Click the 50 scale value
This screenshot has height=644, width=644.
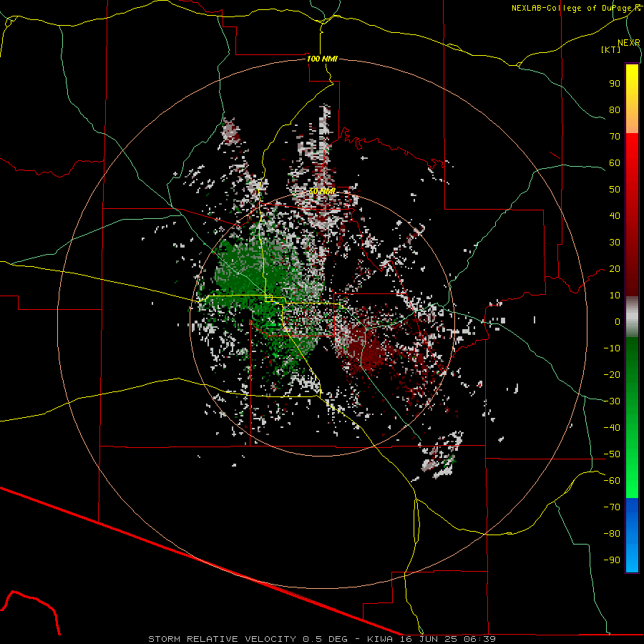[615, 190]
